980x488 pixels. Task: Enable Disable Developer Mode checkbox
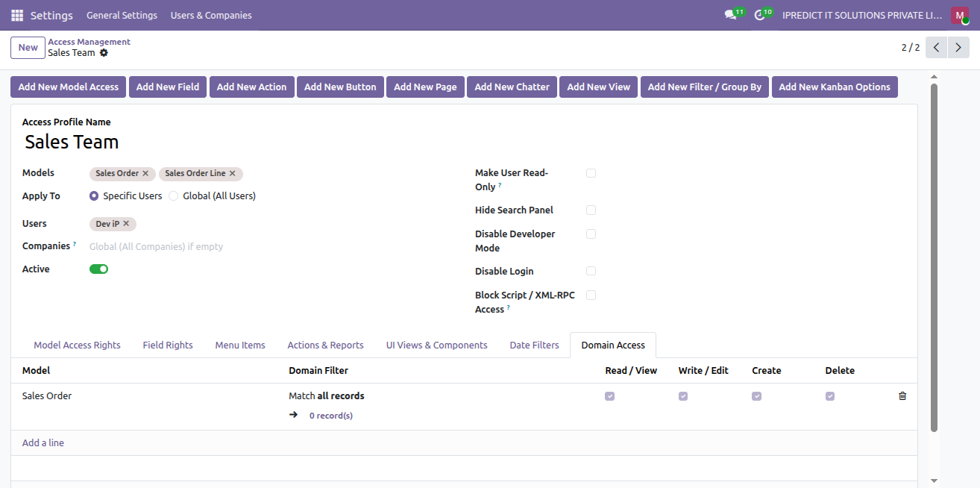point(591,234)
